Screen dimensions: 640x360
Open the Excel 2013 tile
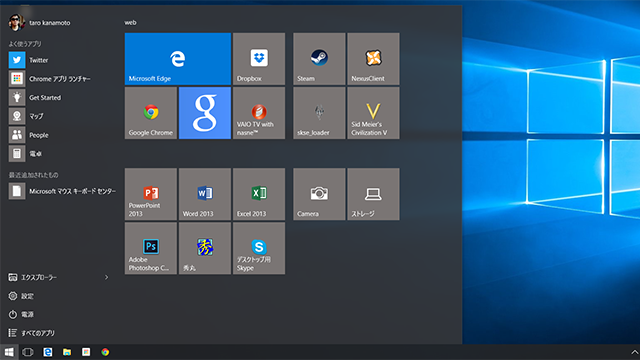[259, 194]
